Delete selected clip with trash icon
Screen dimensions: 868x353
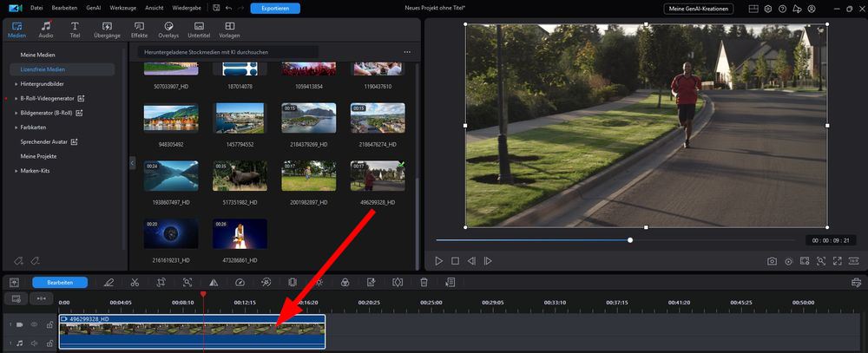click(424, 282)
